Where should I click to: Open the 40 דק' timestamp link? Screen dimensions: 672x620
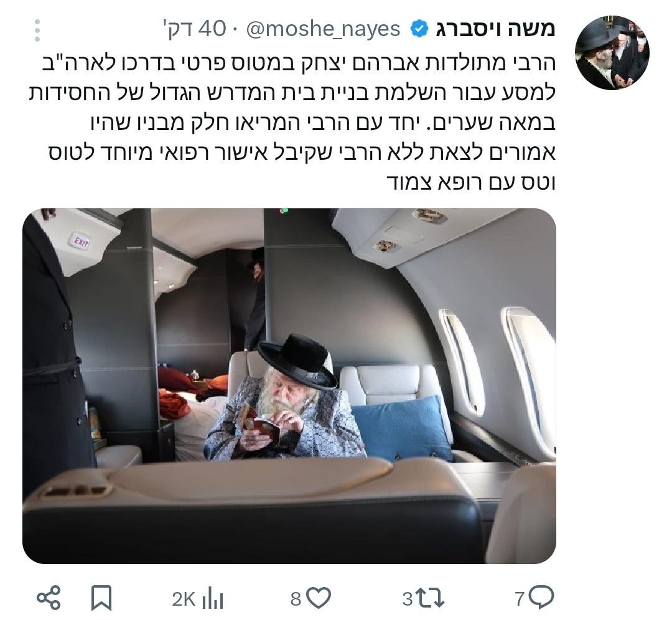(195, 29)
